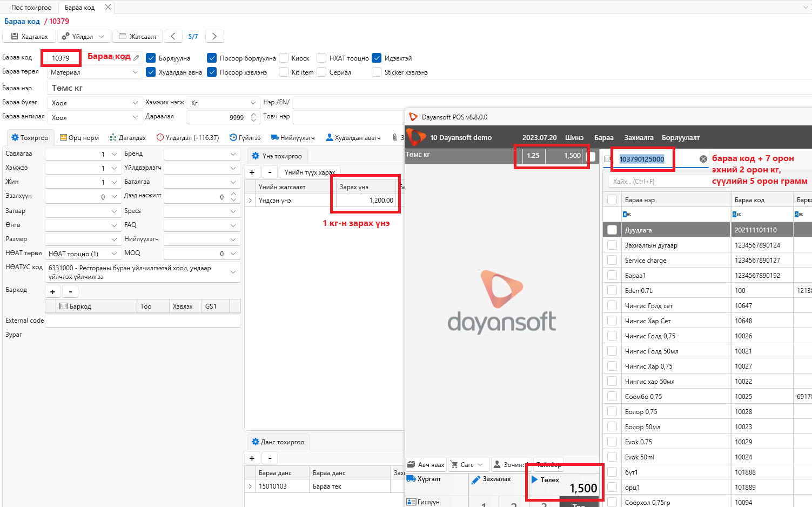Click the Төлөх pay button in POS
Screen dimensions: 812x507
point(564,484)
